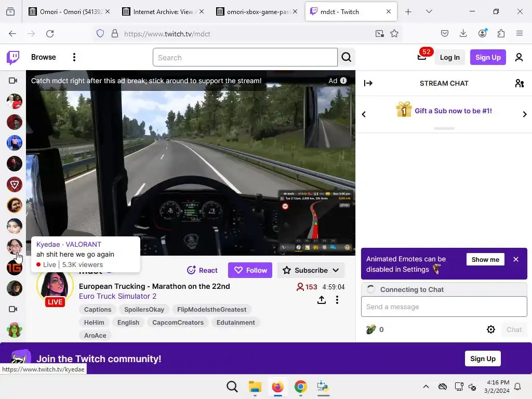Open Google Chrome from taskbar
The image size is (532, 399).
pos(301,387)
